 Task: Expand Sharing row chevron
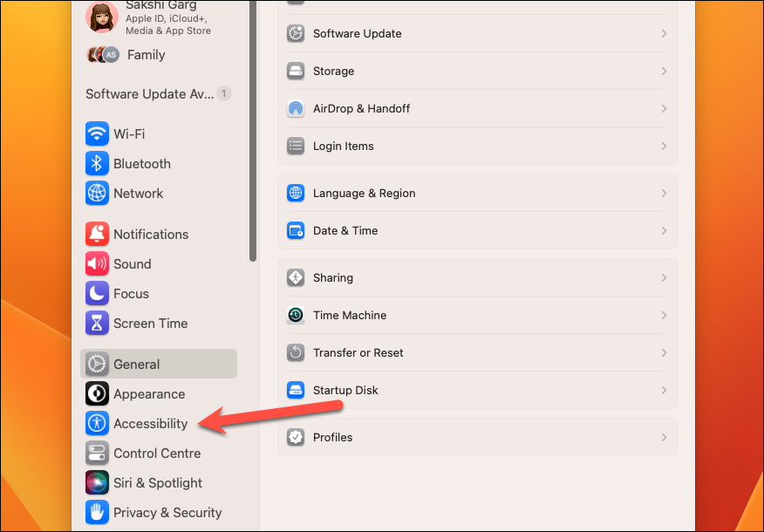click(664, 277)
